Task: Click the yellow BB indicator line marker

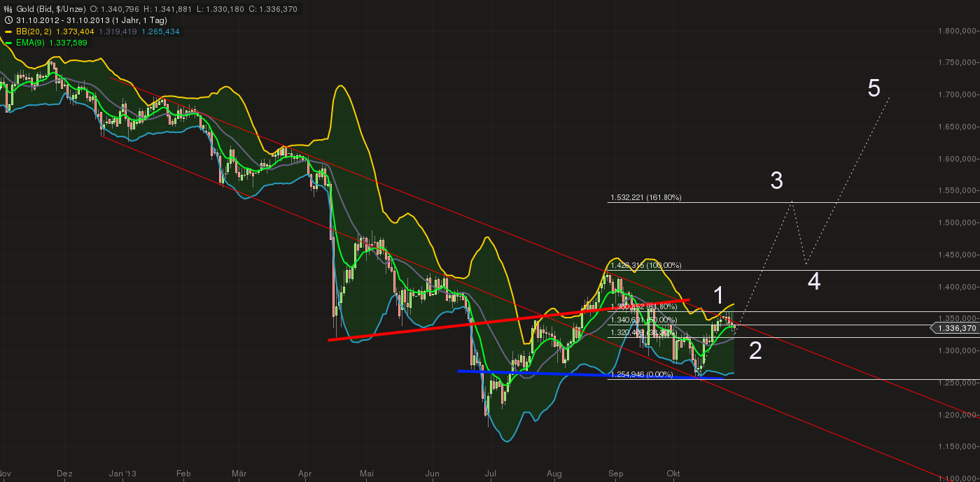Action: (8, 31)
